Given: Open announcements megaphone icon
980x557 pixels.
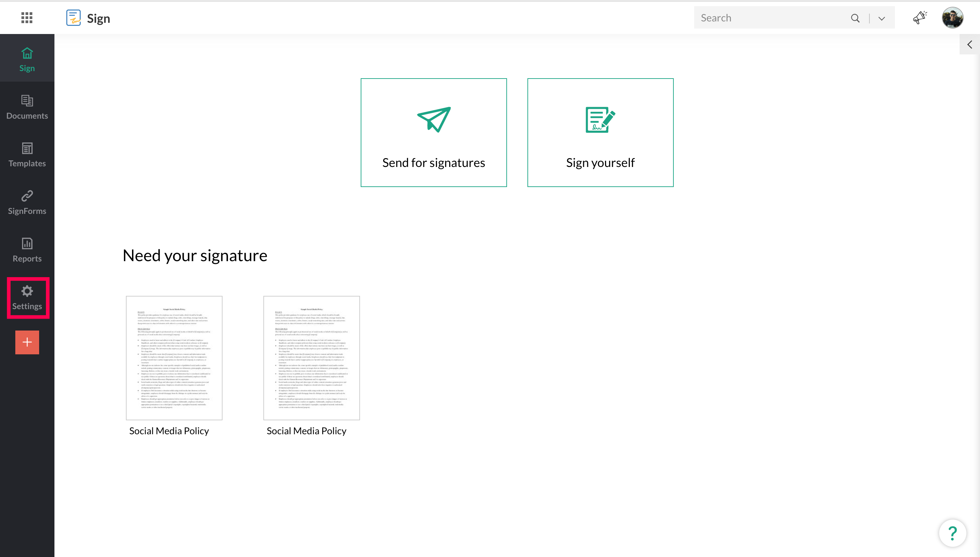Looking at the screenshot, I should point(919,18).
